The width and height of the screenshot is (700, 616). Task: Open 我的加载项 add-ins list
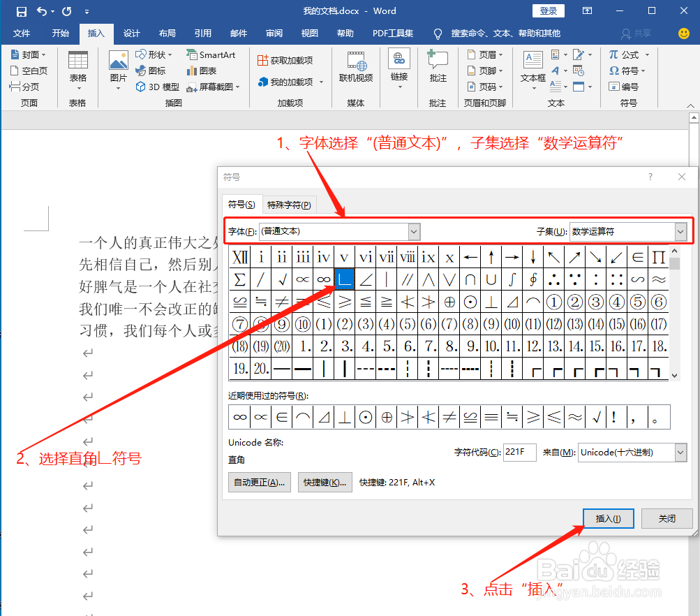285,82
